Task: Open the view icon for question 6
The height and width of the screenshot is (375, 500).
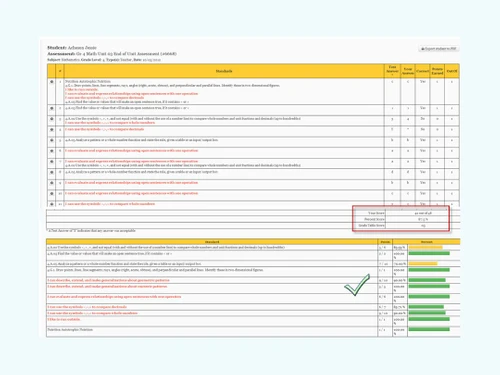Action: pos(52,151)
